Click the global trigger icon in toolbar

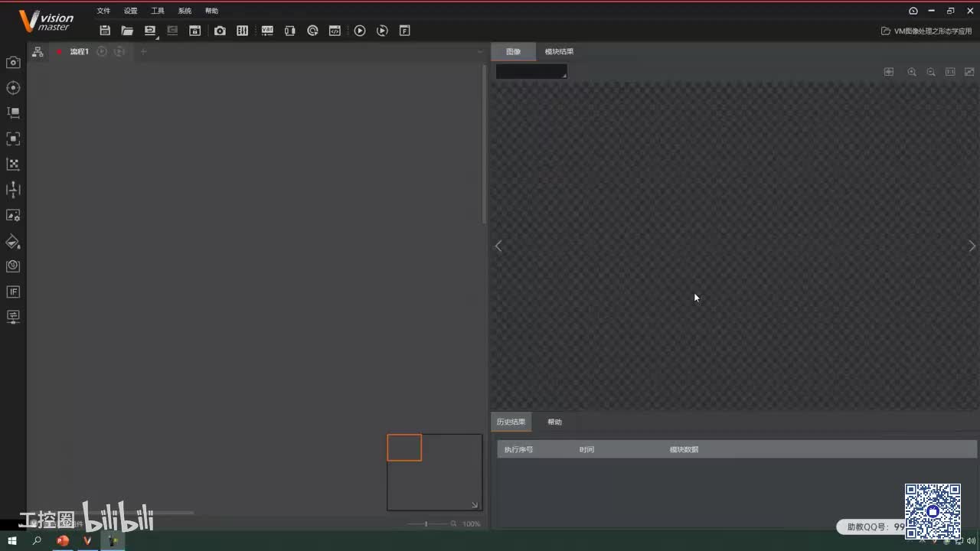click(x=312, y=31)
